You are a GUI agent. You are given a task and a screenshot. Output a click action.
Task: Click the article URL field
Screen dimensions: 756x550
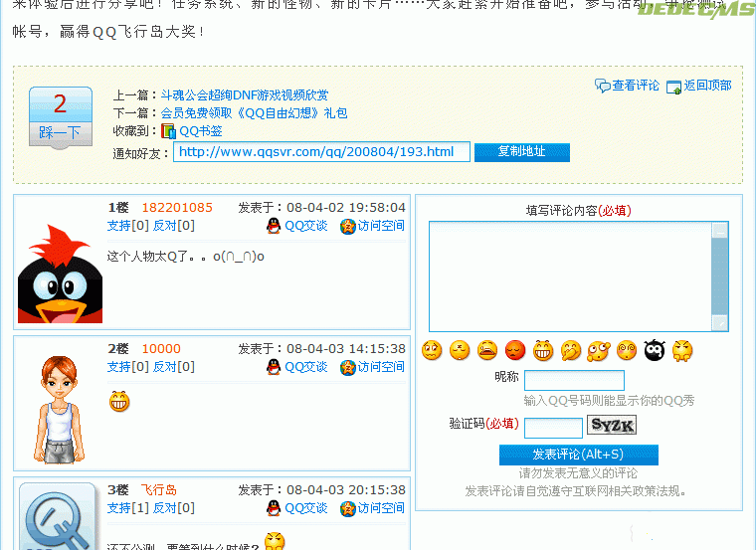(x=321, y=152)
